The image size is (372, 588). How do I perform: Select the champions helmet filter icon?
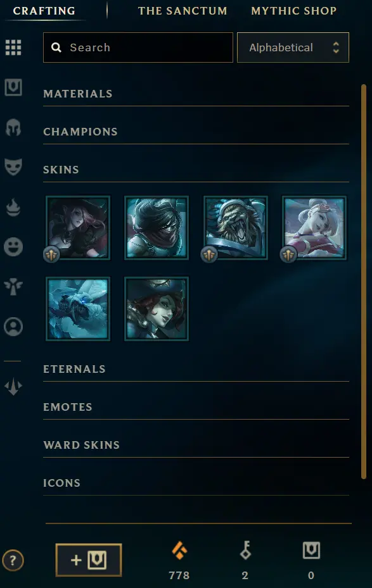click(13, 127)
